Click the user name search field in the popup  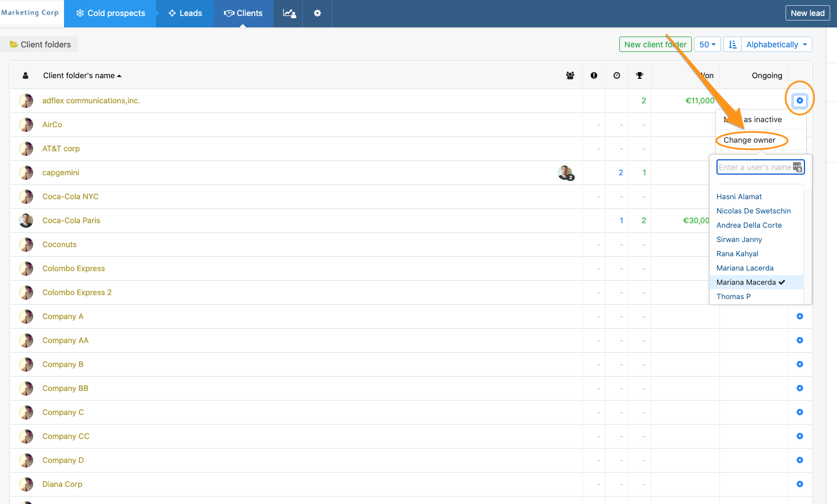click(757, 167)
